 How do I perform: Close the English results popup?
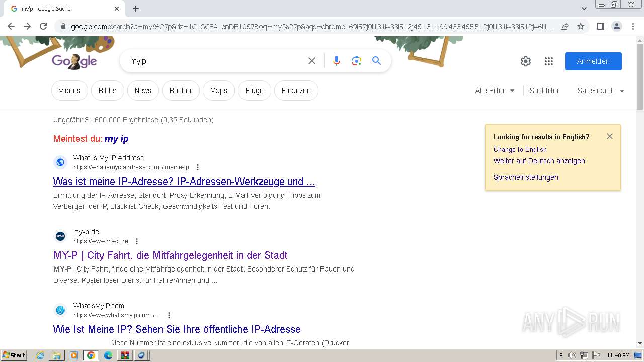point(610,136)
